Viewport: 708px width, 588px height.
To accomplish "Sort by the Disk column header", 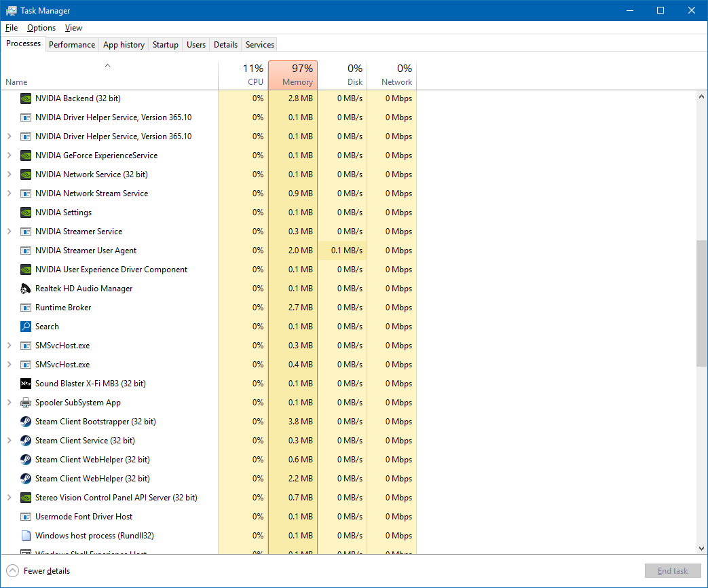I will pyautogui.click(x=342, y=75).
